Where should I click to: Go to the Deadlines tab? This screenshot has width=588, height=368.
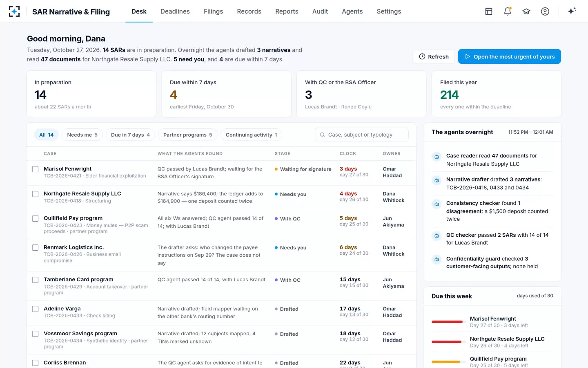(x=175, y=11)
